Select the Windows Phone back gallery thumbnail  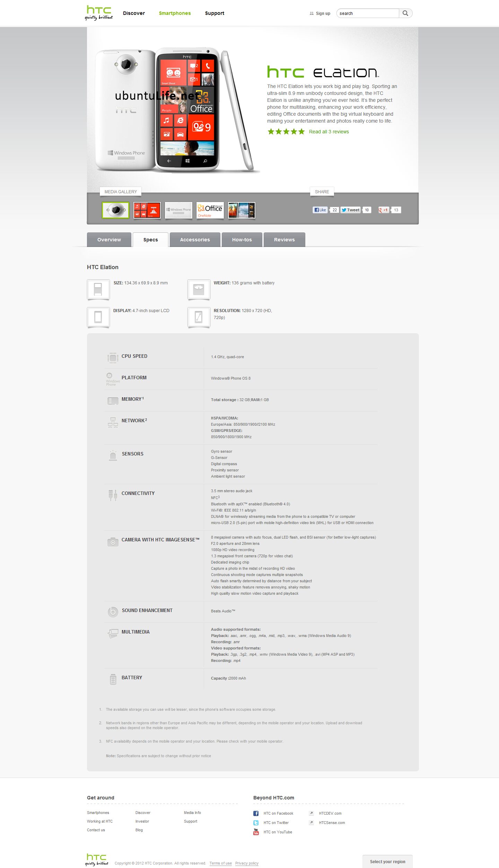(178, 210)
